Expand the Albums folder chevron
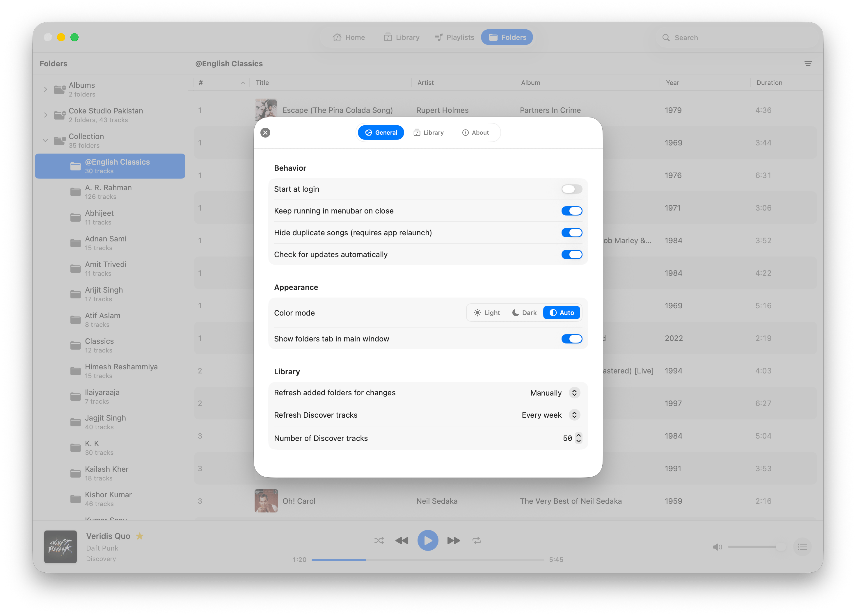 pyautogui.click(x=45, y=89)
